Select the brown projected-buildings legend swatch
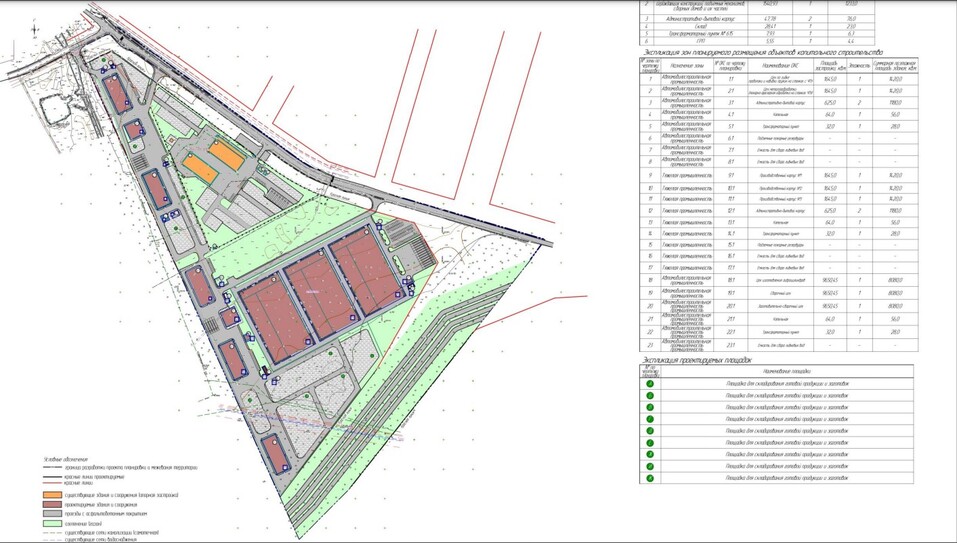Viewport: 957px width, 543px height. point(51,504)
